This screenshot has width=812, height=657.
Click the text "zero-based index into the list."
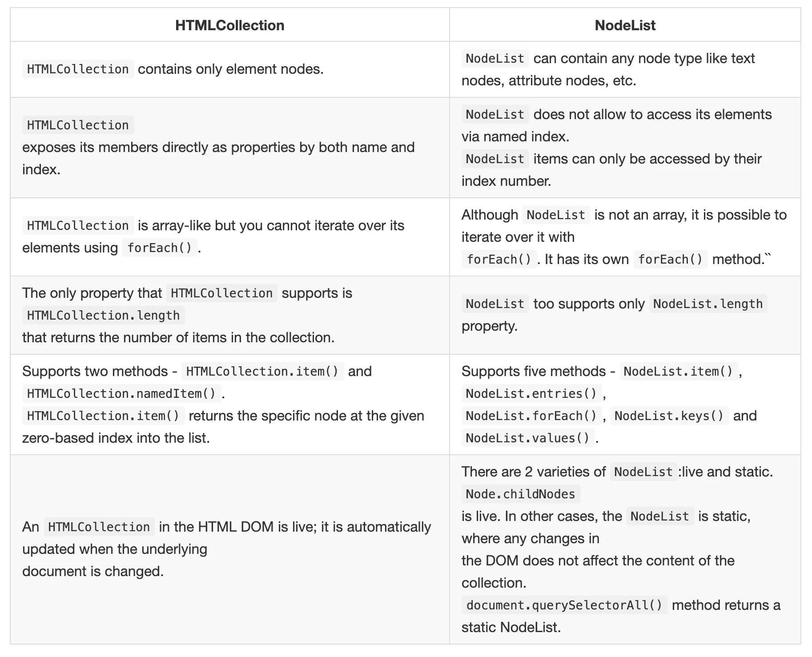pyautogui.click(x=116, y=438)
